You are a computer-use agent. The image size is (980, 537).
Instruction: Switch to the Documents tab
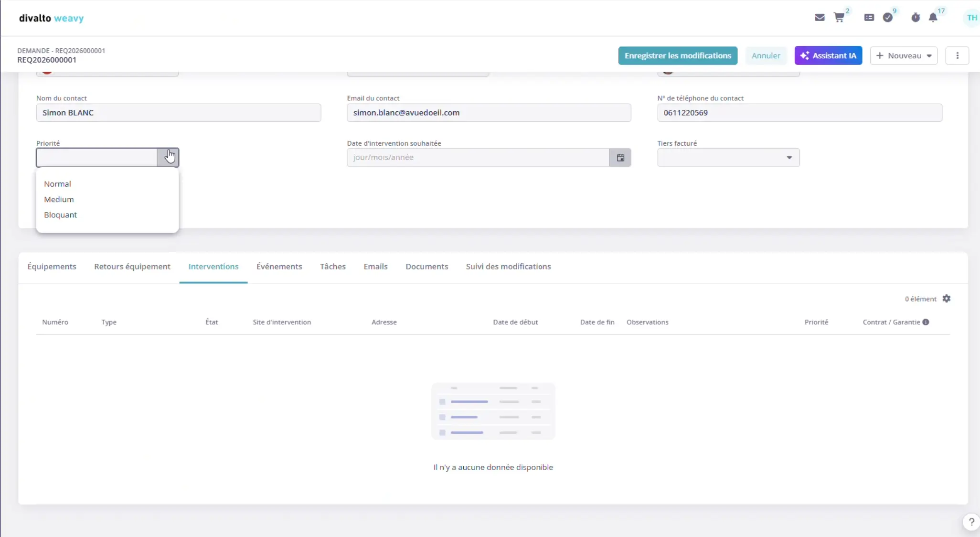point(426,267)
